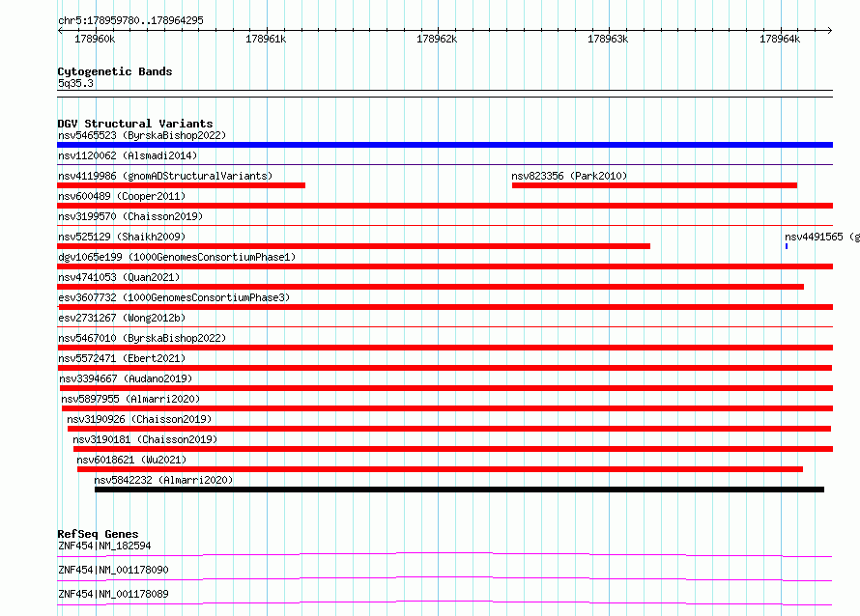Select the 5q35.3 band label
The height and width of the screenshot is (616, 860).
[75, 83]
